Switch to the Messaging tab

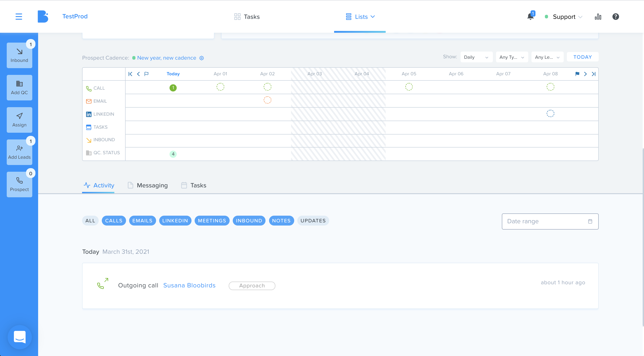[x=148, y=185]
